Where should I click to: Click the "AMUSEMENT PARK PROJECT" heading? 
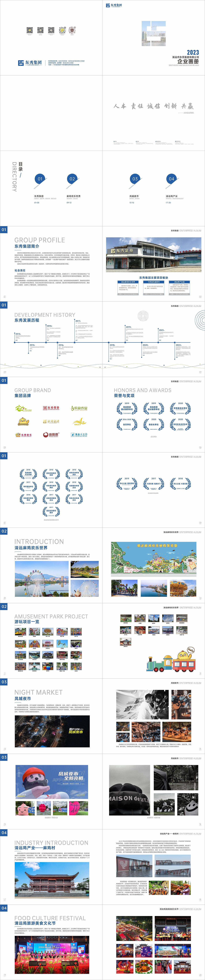[51, 616]
